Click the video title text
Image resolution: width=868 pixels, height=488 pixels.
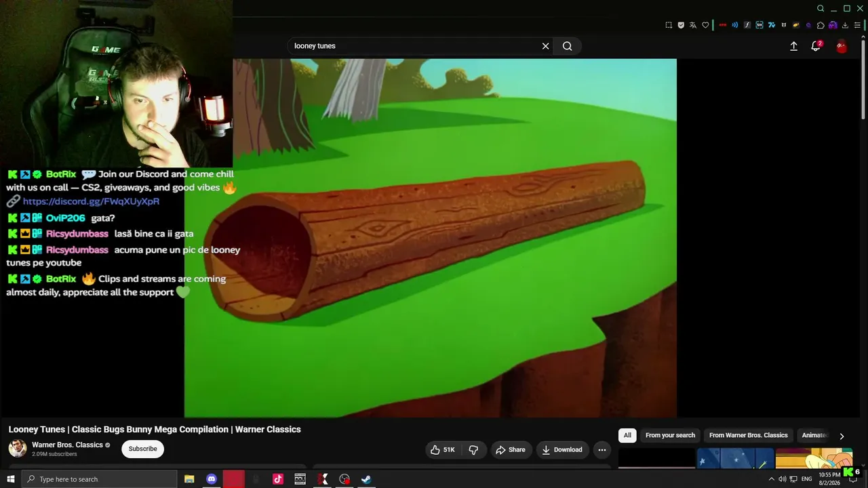(155, 429)
